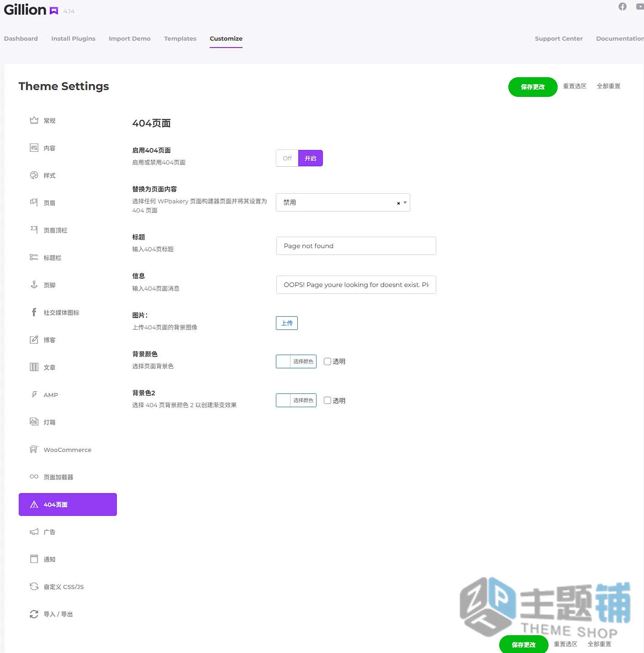Select the Customize tab
This screenshot has height=653, width=644.
226,38
